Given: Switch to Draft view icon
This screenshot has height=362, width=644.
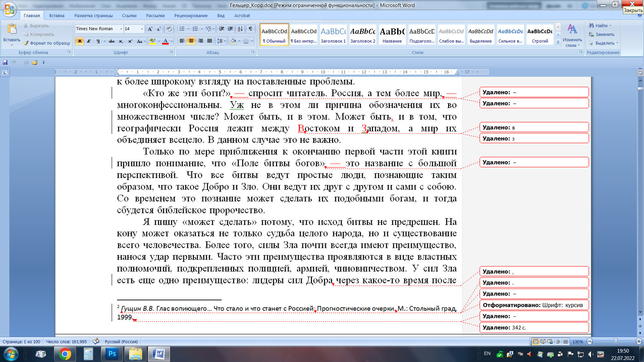Looking at the screenshot, I should pyautogui.click(x=565, y=341).
